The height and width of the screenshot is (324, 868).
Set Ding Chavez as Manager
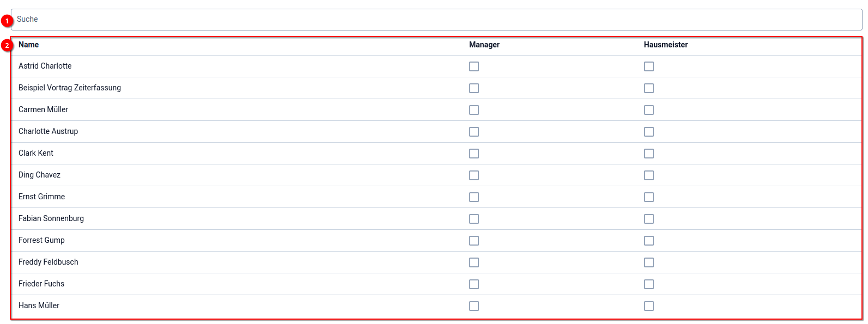coord(474,175)
